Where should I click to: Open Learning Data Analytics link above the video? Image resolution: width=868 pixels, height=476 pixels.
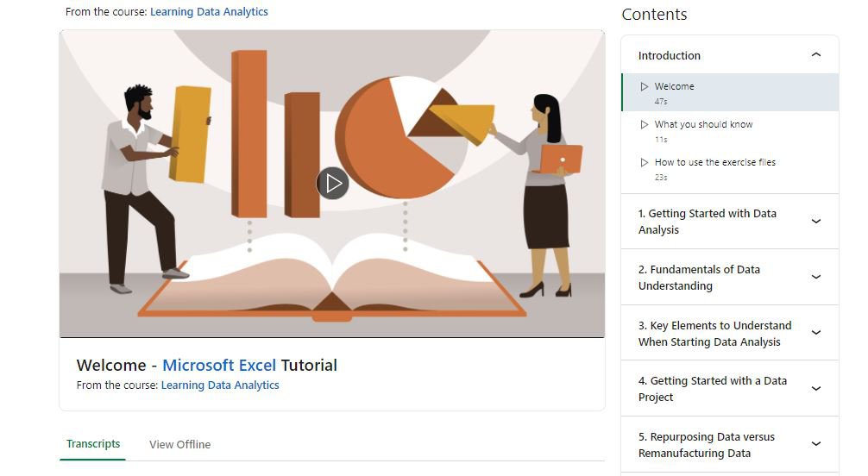click(209, 11)
